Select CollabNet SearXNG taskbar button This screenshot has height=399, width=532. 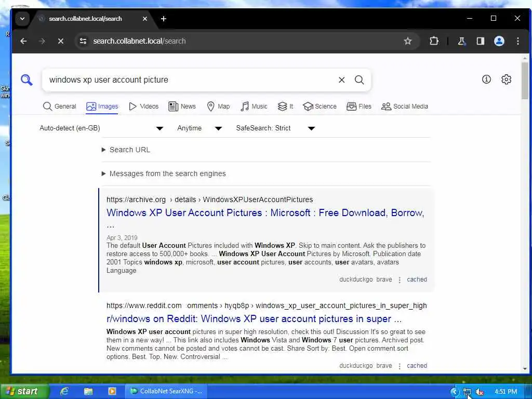166,391
